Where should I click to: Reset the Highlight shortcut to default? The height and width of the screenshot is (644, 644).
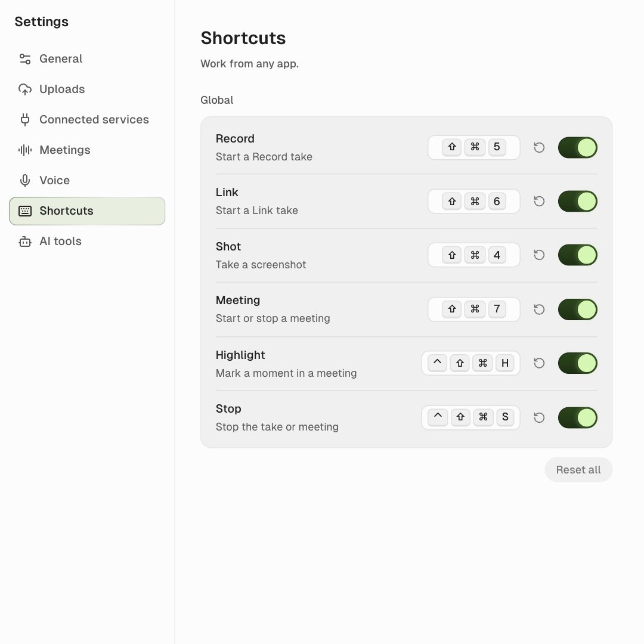[x=539, y=363]
